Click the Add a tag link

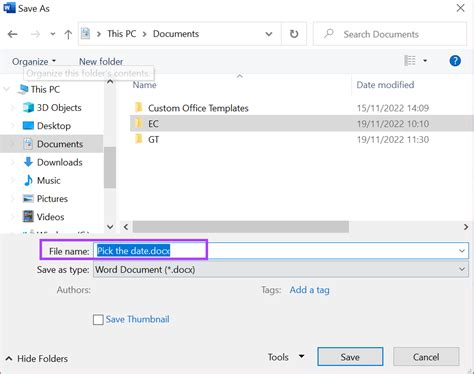coord(309,290)
